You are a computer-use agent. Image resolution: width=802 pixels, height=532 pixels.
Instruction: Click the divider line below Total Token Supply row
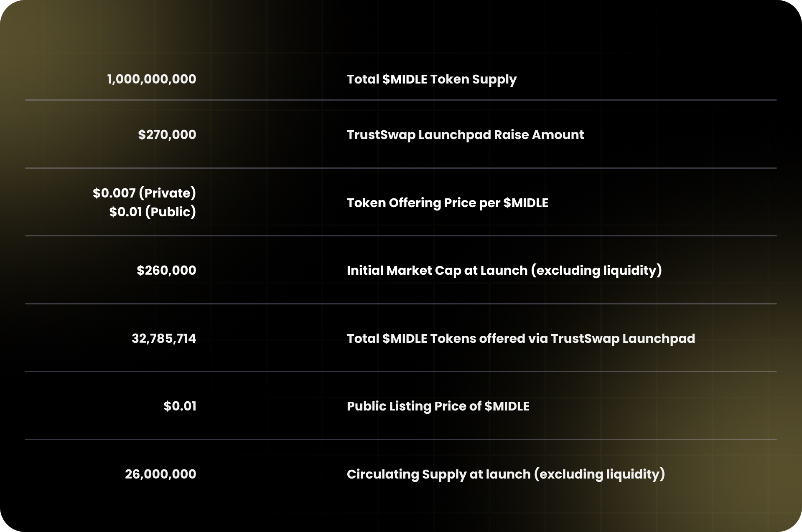[x=401, y=100]
